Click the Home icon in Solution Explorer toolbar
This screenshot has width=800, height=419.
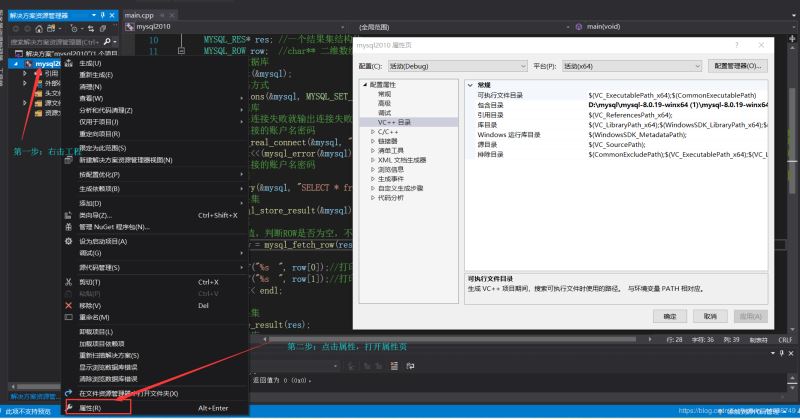39,29
